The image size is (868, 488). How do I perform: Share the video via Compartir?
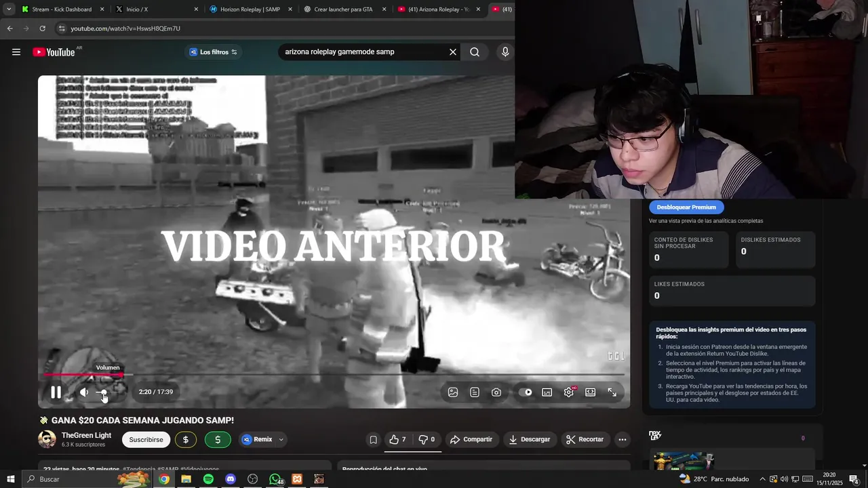(471, 439)
